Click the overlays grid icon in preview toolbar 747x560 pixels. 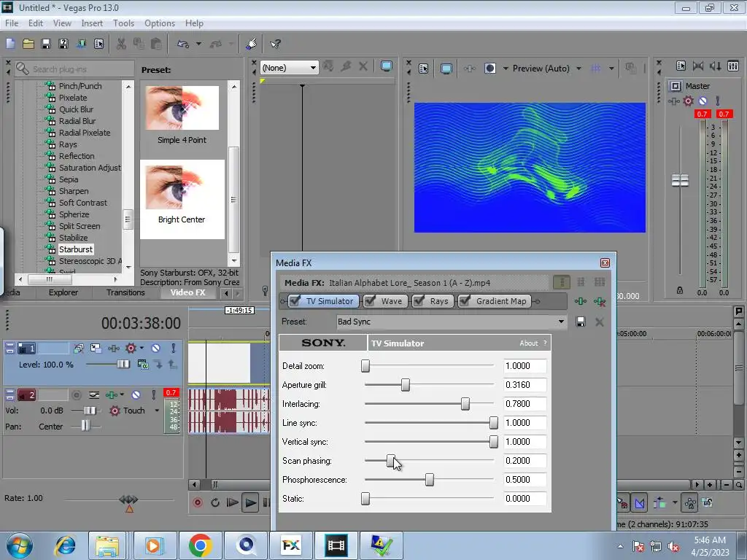(x=595, y=69)
